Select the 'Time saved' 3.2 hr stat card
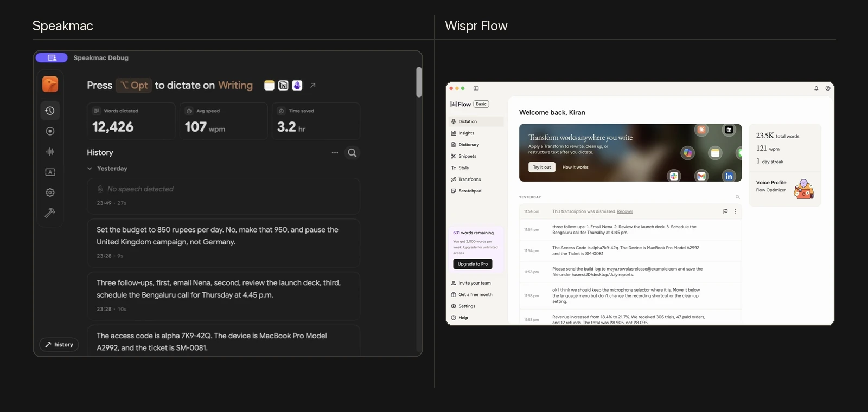This screenshot has width=868, height=412. pyautogui.click(x=316, y=121)
